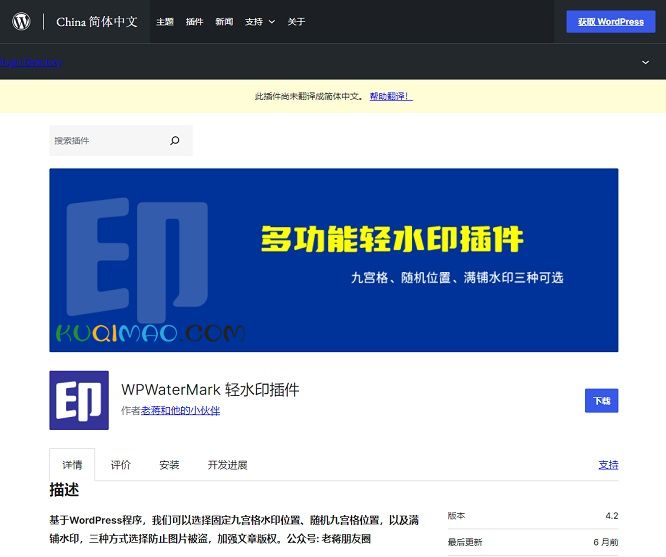The width and height of the screenshot is (666, 557).
Task: Click the 帮助翻译 link
Action: click(391, 96)
